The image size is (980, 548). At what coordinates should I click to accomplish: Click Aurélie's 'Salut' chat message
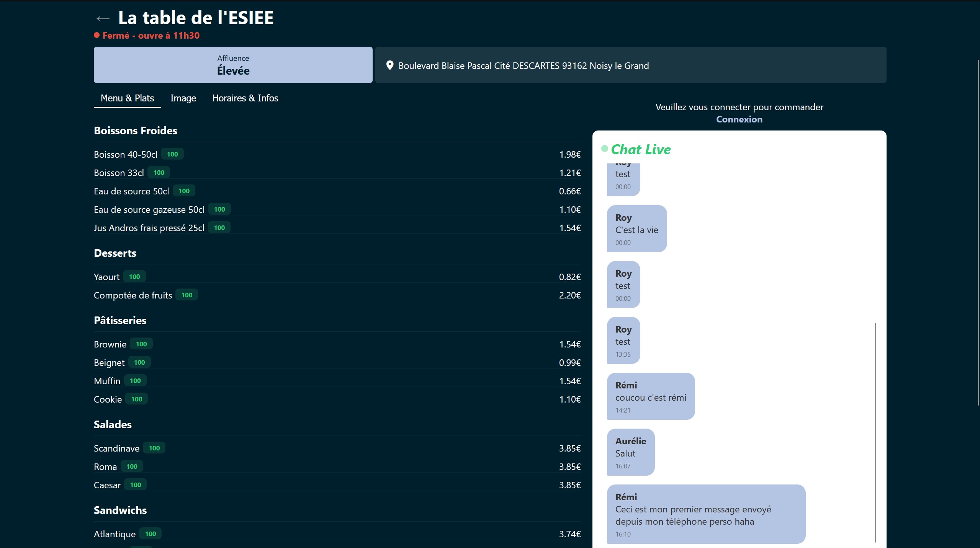click(x=631, y=452)
